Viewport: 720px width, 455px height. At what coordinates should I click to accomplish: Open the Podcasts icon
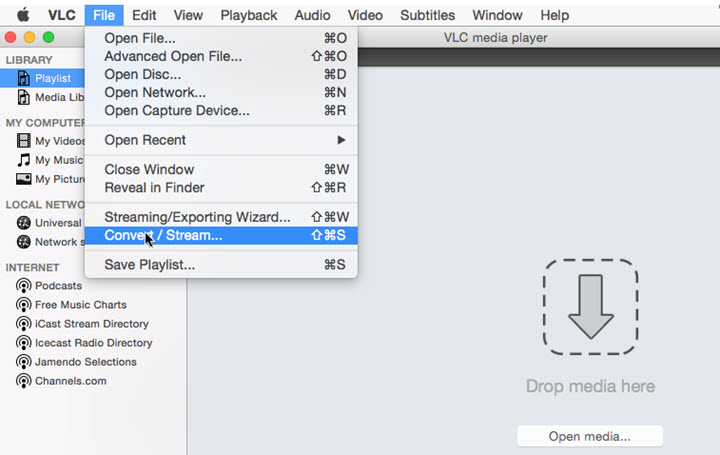pyautogui.click(x=24, y=286)
